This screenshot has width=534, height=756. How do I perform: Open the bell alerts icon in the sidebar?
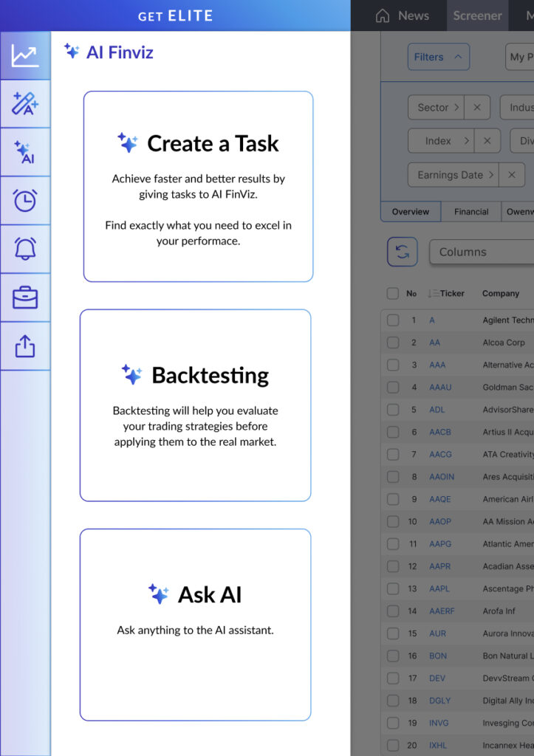(x=25, y=249)
